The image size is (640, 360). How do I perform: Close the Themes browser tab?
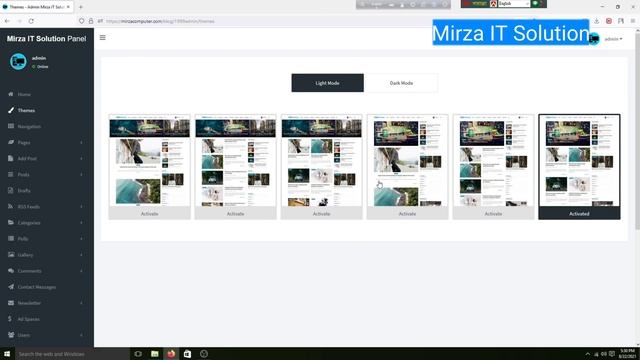click(x=68, y=7)
